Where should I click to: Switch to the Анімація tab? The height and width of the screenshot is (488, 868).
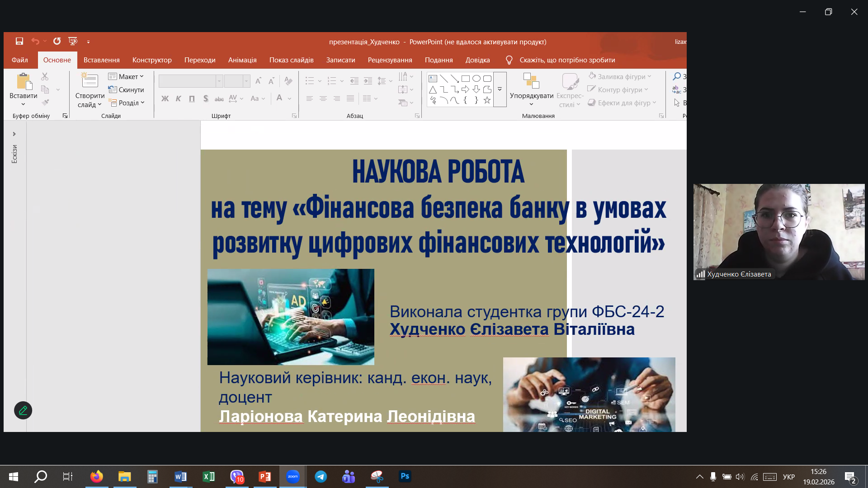point(242,60)
